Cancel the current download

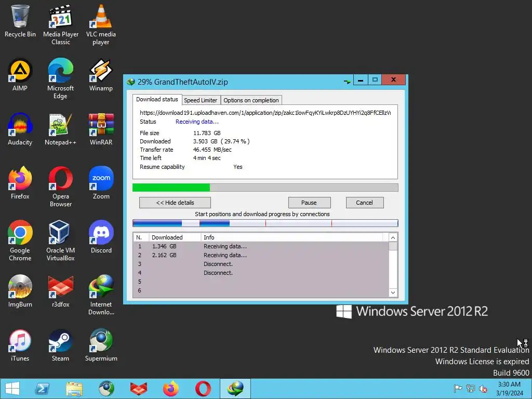click(365, 203)
